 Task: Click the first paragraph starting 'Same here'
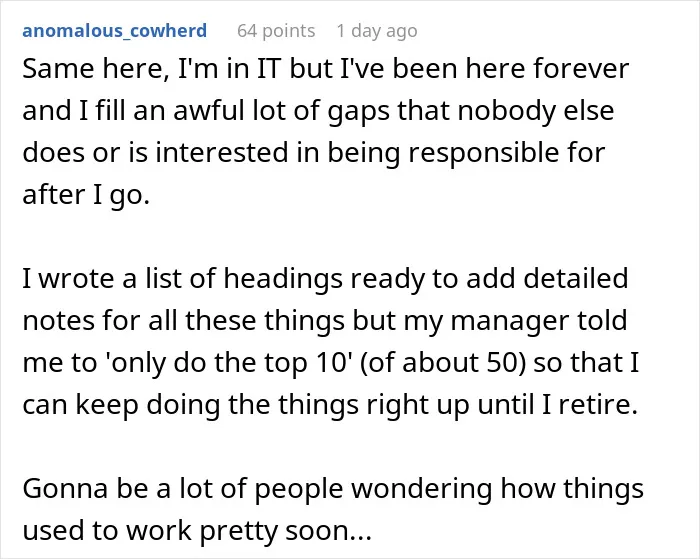click(325, 132)
